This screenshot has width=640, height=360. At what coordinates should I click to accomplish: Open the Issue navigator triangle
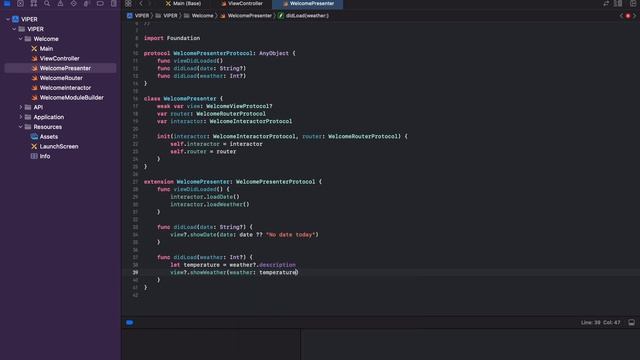[x=60, y=3]
